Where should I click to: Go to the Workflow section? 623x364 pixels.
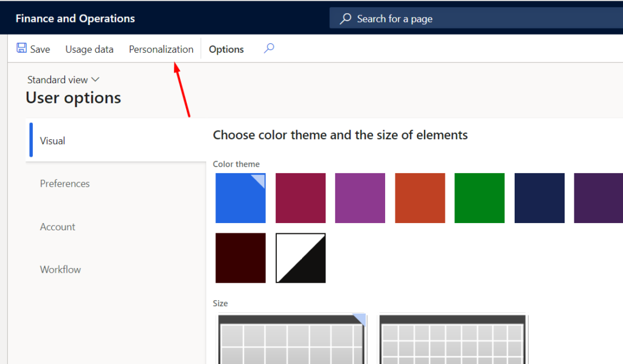60,270
